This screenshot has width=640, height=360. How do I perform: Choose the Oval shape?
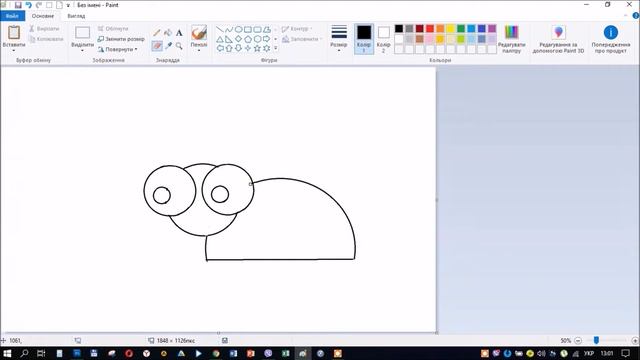click(238, 29)
